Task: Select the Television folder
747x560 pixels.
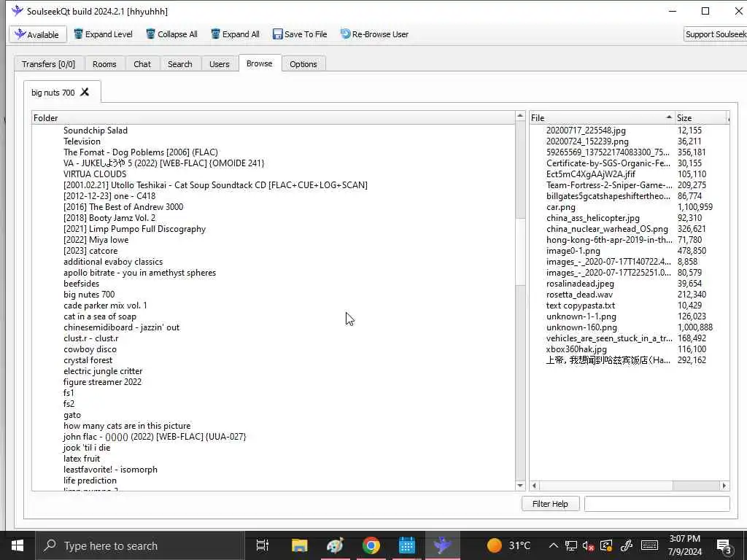Action: coord(82,141)
